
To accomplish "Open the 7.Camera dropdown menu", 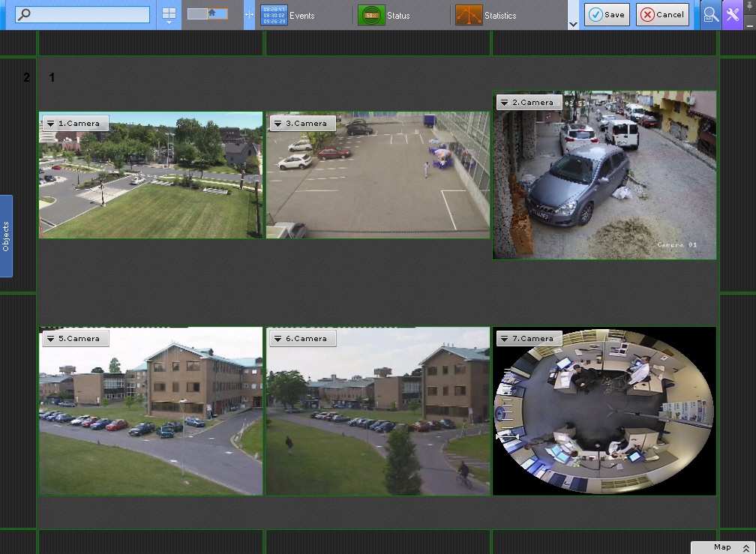I will pyautogui.click(x=504, y=339).
